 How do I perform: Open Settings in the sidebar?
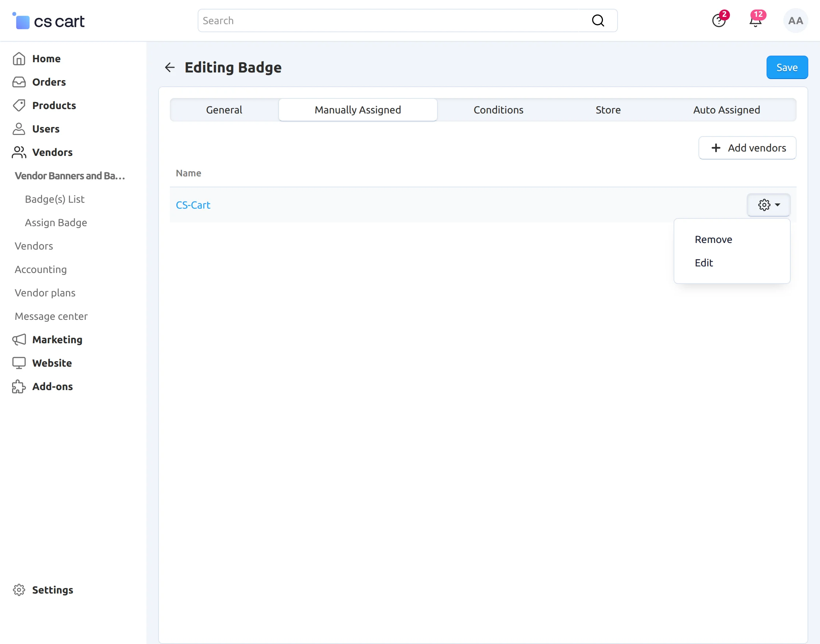[52, 590]
